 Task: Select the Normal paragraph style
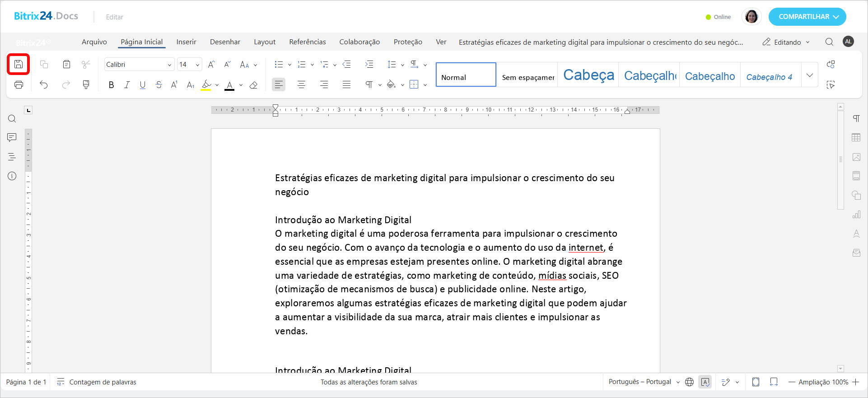click(x=466, y=75)
